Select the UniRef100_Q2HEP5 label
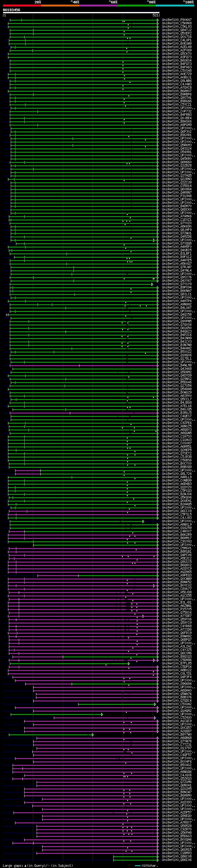This screenshot has height=868, width=197. pos(176,450)
